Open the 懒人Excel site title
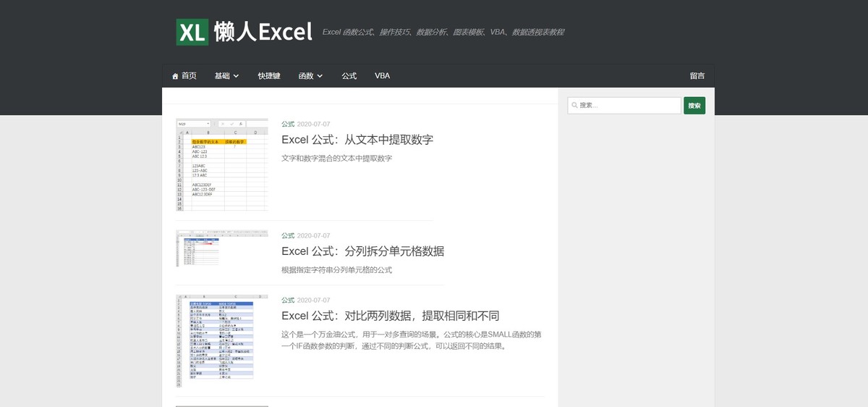This screenshot has width=868, height=407. (x=263, y=32)
